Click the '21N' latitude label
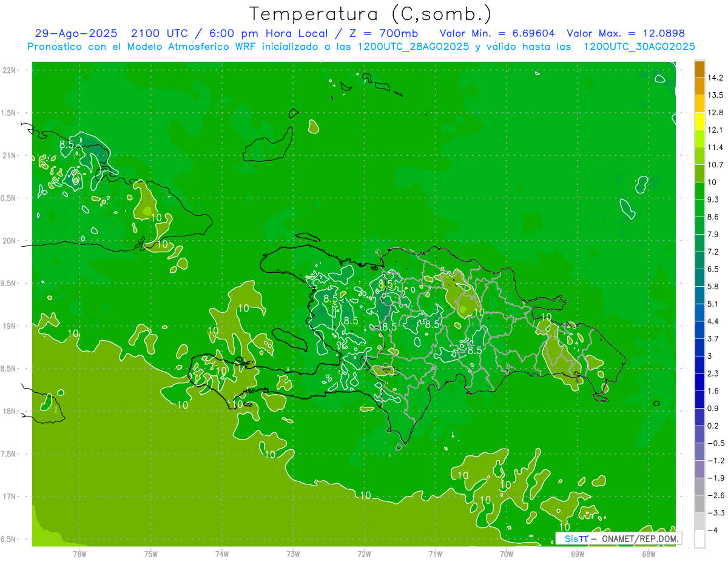Image resolution: width=728 pixels, height=562 pixels. pos(8,155)
